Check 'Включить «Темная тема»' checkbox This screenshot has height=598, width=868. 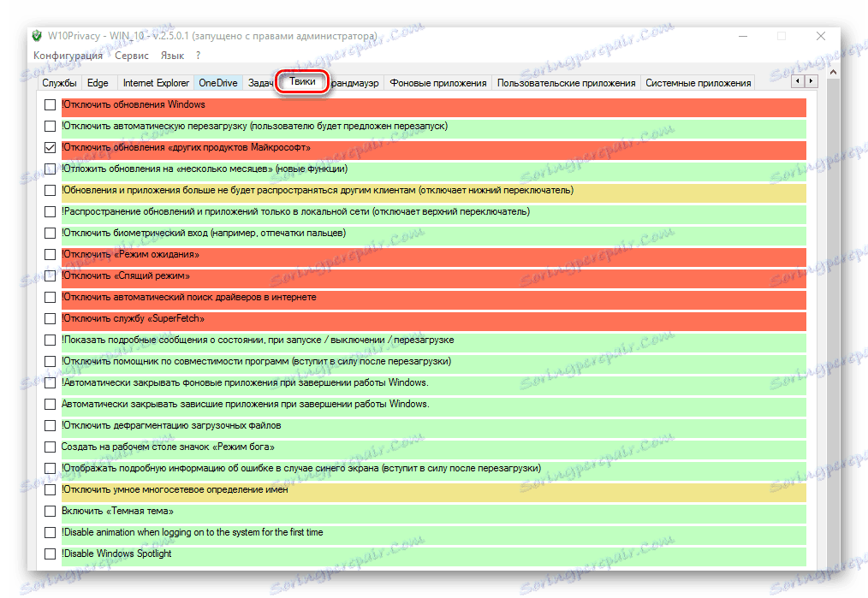pos(50,511)
